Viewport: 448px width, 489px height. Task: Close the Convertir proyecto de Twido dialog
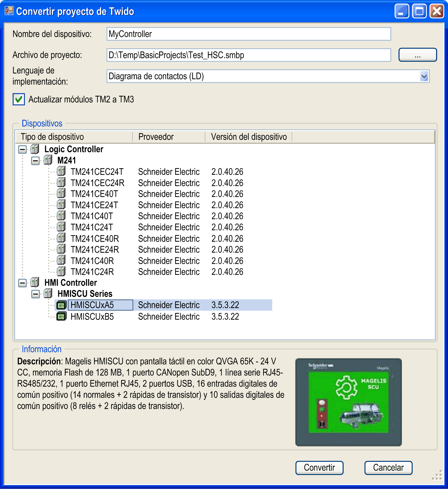click(x=437, y=11)
